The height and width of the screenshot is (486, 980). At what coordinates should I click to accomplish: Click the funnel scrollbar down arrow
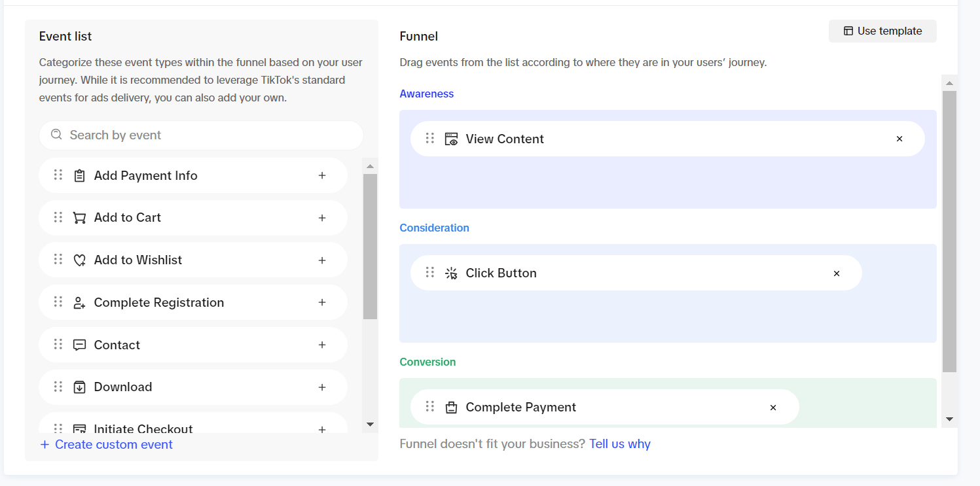pyautogui.click(x=949, y=419)
